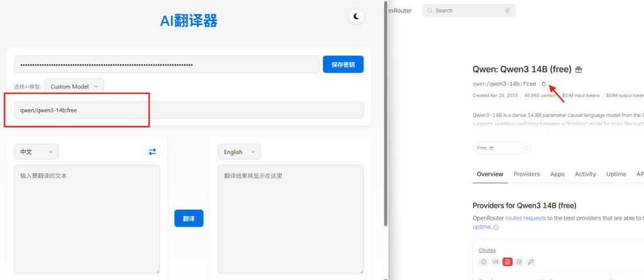Click the '40,960 context' text
The height and width of the screenshot is (280, 644).
(540, 95)
